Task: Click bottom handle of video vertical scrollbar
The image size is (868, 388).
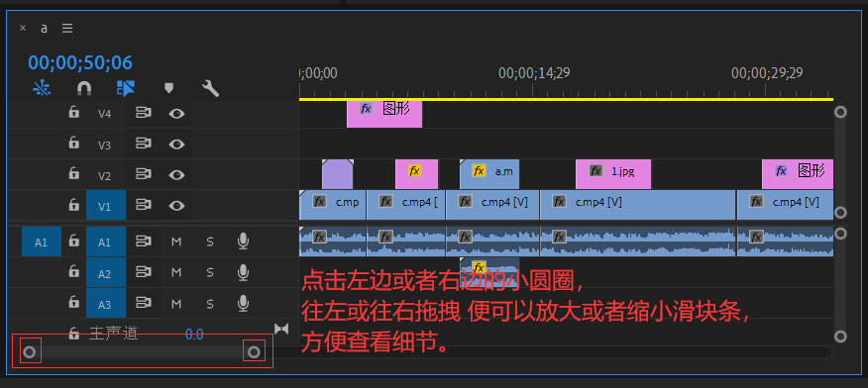Action: tap(841, 213)
